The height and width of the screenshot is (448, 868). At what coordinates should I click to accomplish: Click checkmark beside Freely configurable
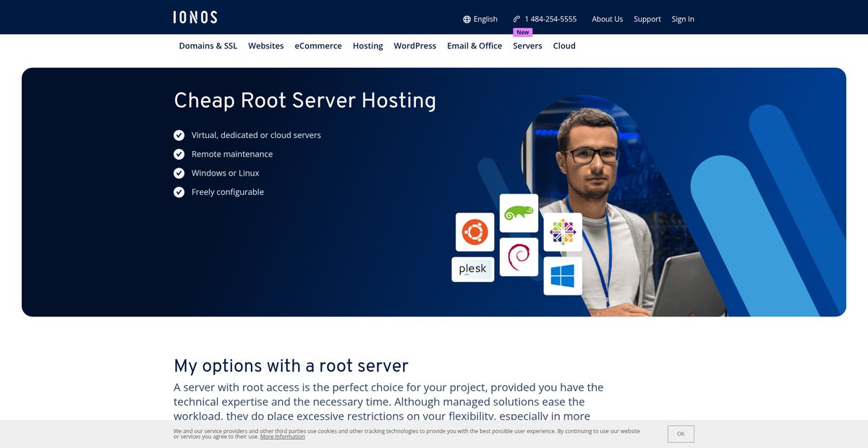click(179, 192)
